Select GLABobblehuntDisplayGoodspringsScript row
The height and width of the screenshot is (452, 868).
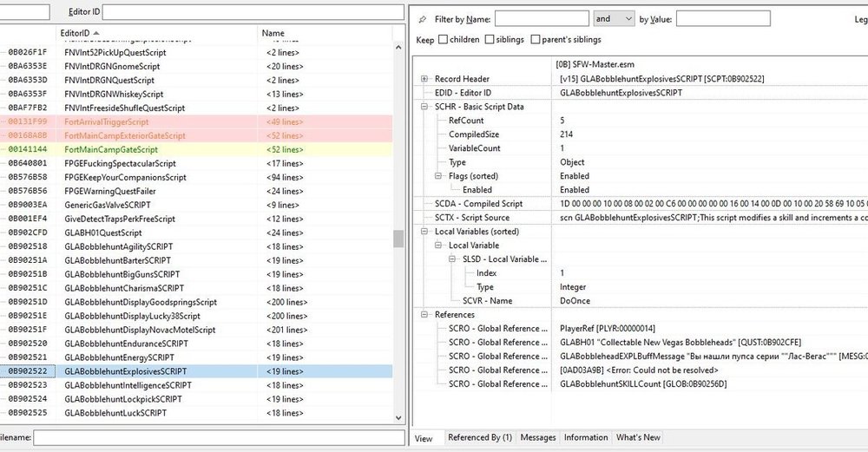(x=196, y=302)
